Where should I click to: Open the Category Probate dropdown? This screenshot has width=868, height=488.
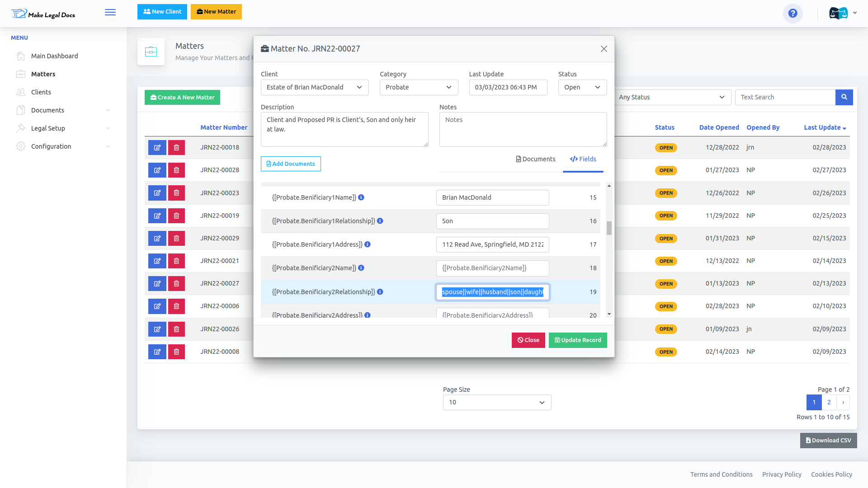tap(419, 87)
